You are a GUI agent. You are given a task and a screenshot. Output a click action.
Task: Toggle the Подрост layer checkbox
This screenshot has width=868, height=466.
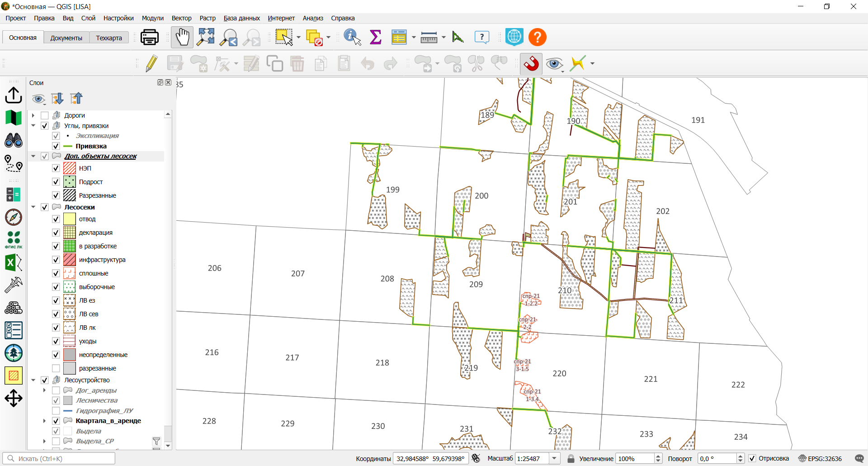coord(56,182)
